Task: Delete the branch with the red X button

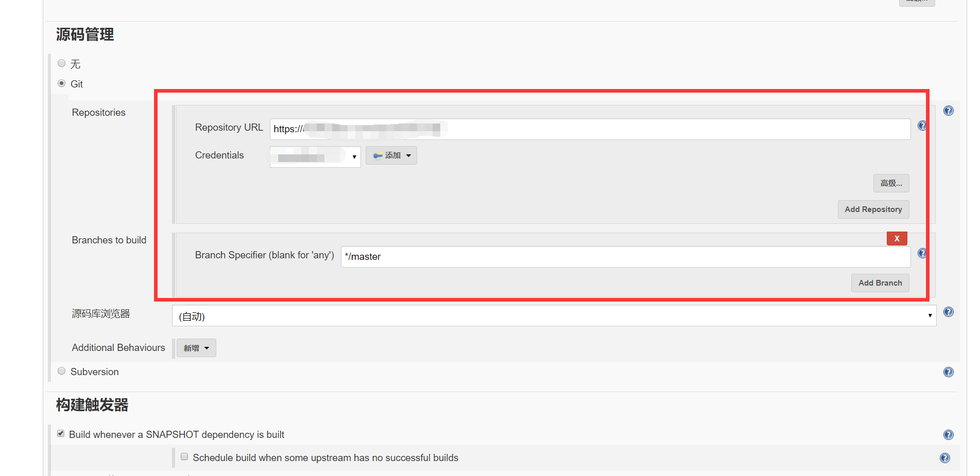Action: coord(897,238)
